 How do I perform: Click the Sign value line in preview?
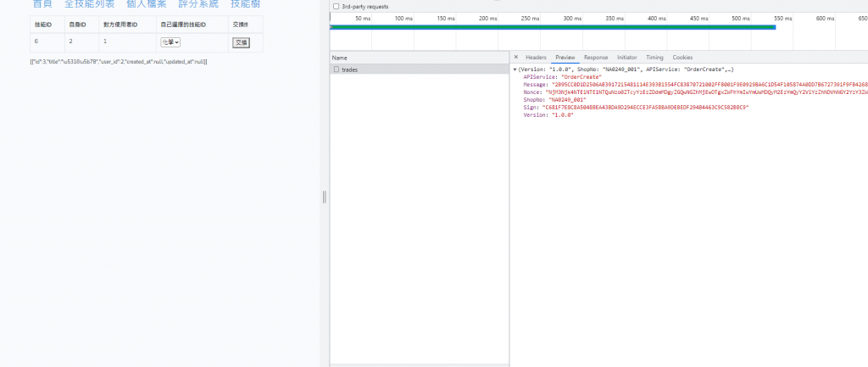[636, 108]
